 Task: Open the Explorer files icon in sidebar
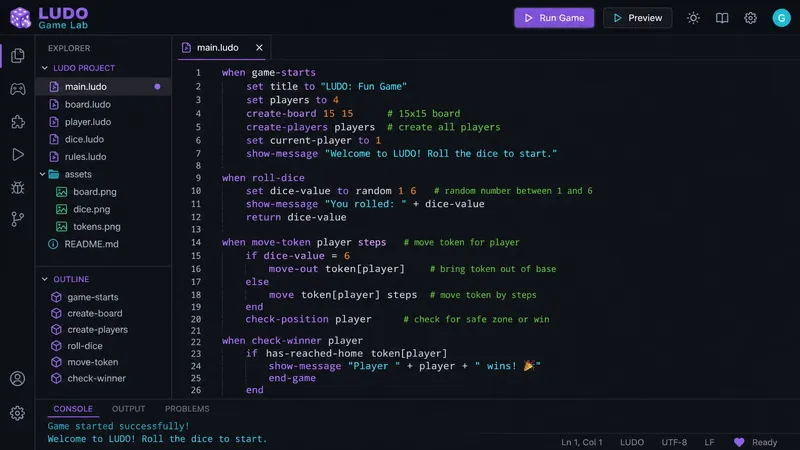[x=17, y=55]
